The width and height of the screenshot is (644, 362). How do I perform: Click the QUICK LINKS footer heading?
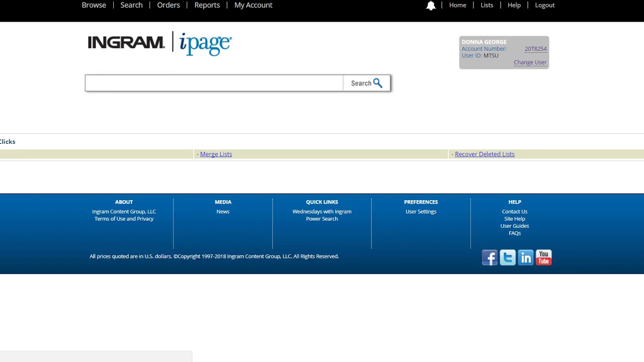coord(322,202)
